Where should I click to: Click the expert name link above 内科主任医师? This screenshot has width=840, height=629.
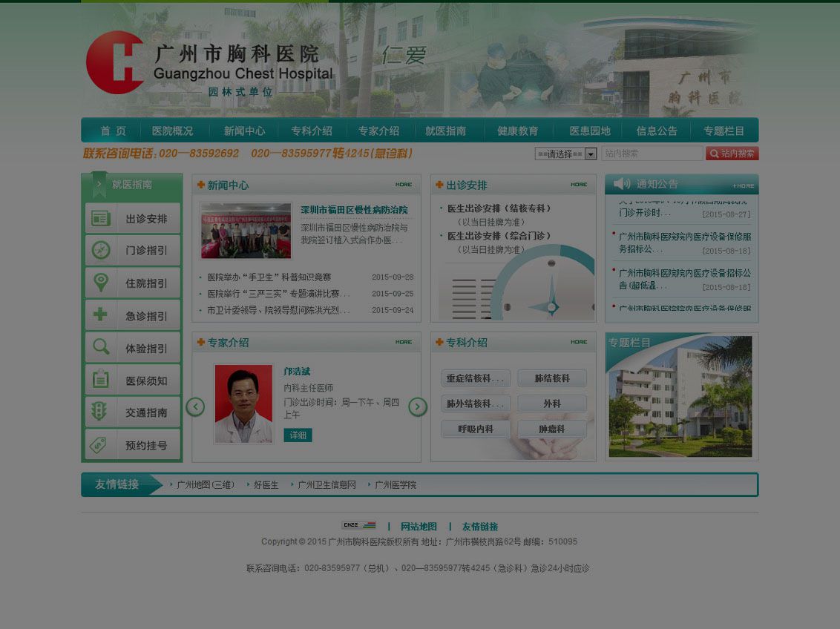[x=297, y=372]
